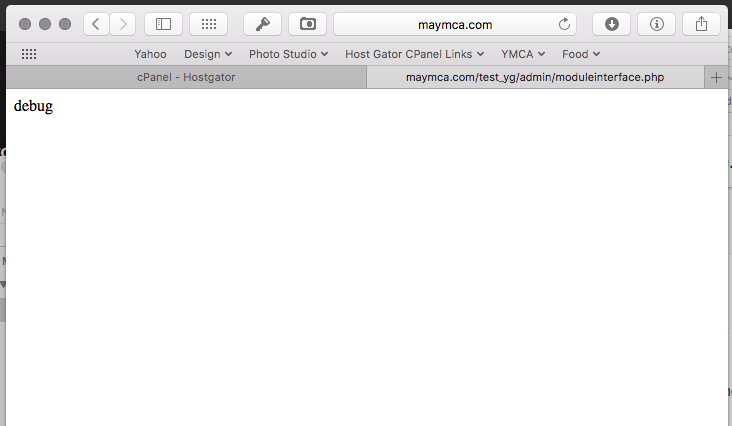Image resolution: width=732 pixels, height=426 pixels.
Task: Switch to the cPanel - Hostgator tab
Action: tap(186, 77)
